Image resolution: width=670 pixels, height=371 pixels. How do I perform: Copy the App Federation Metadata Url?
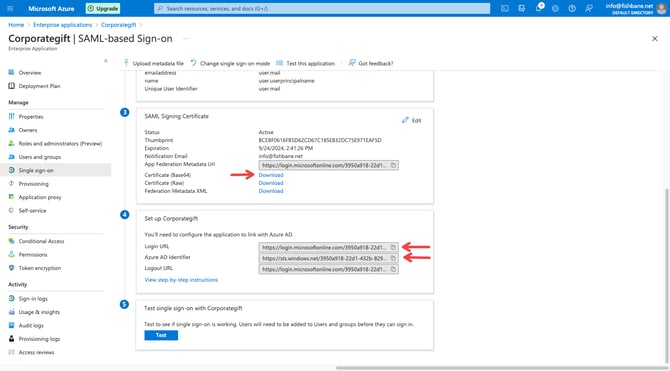coord(393,165)
